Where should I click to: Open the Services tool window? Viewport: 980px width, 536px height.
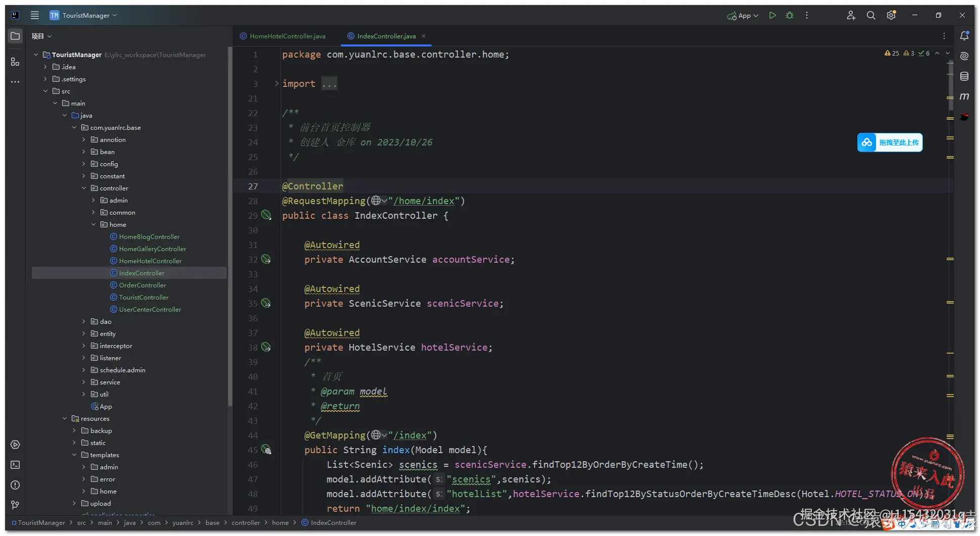coord(15,445)
